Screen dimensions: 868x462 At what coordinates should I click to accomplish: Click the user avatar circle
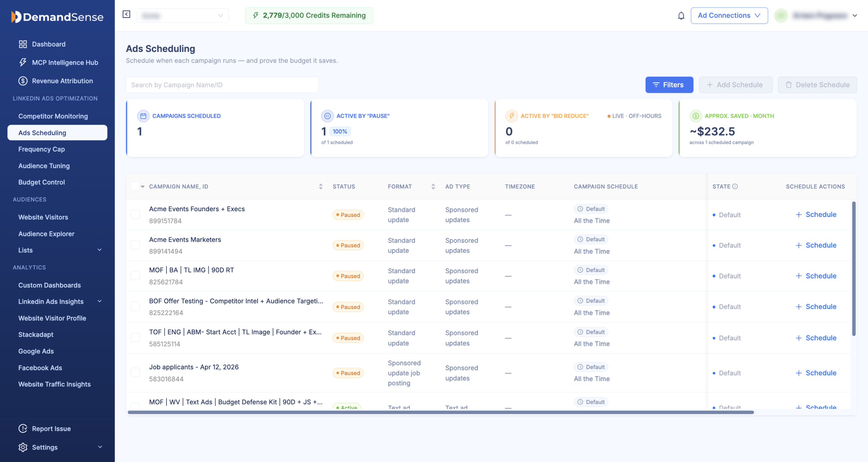coord(781,16)
